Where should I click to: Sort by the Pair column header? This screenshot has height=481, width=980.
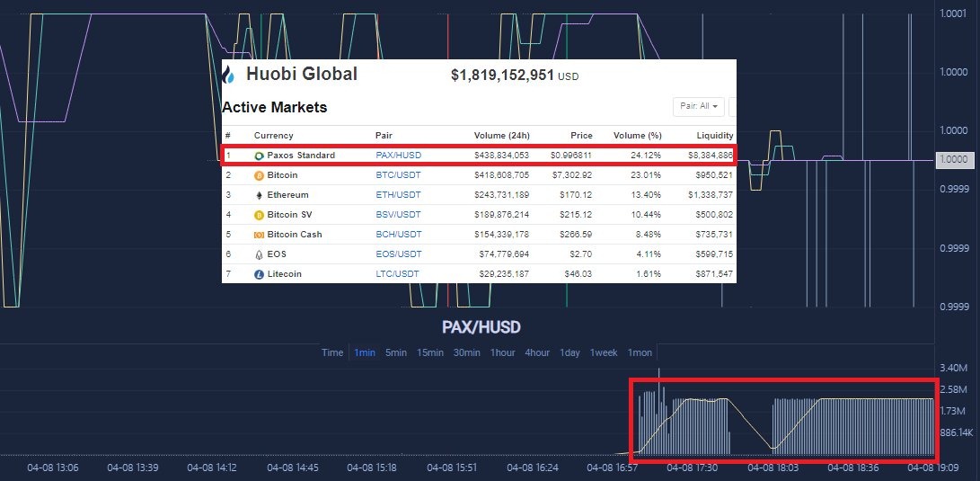coord(384,136)
